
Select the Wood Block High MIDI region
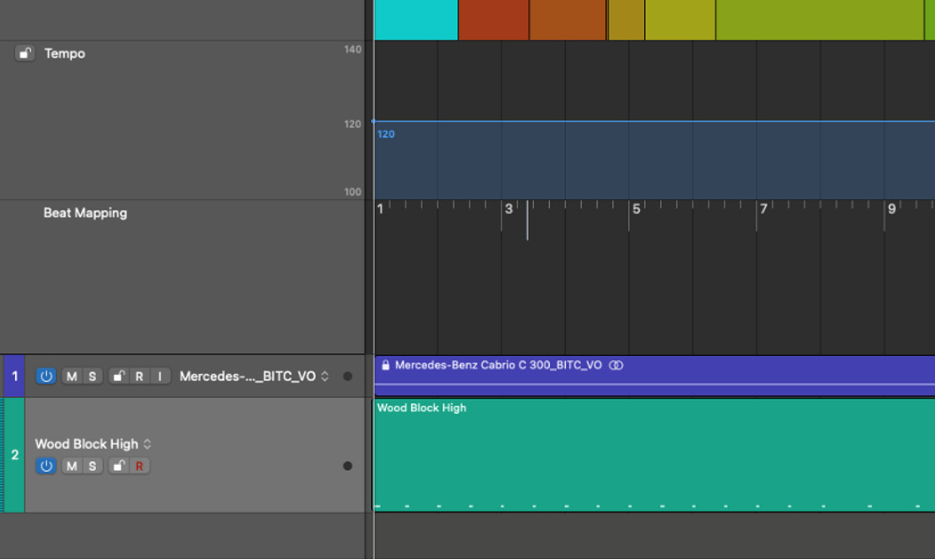tap(654, 455)
